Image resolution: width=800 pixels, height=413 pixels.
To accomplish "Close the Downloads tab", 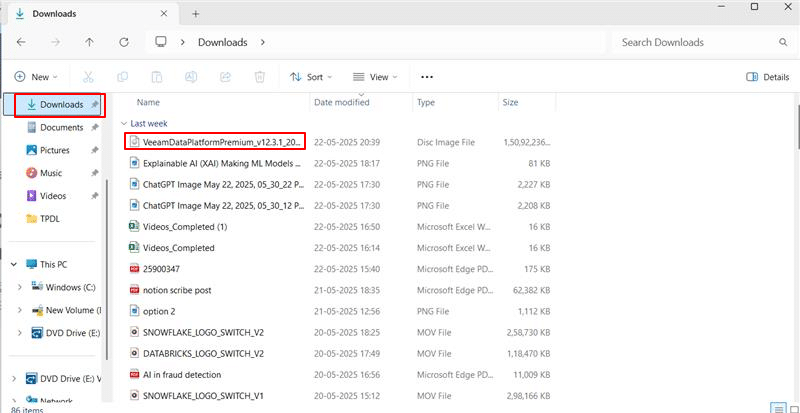I will (x=164, y=14).
